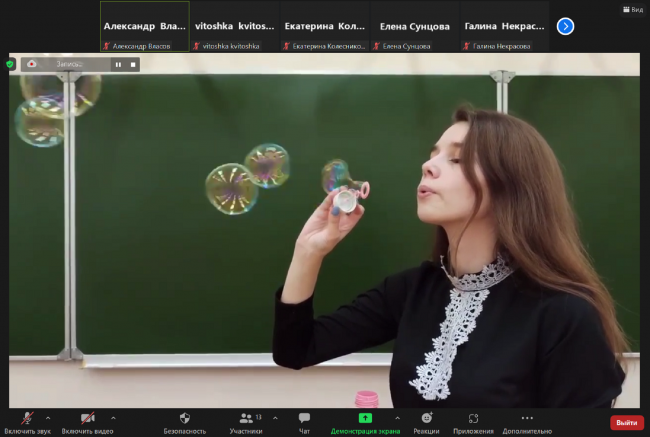Expand participants options arrow next to Участники
The image size is (650, 437).
pyautogui.click(x=275, y=418)
